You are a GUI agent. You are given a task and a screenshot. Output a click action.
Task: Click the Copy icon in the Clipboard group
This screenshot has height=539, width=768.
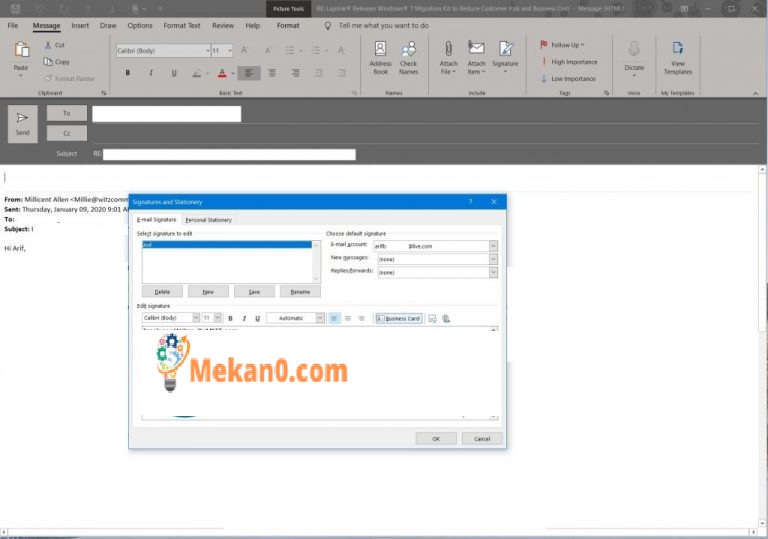tap(48, 62)
